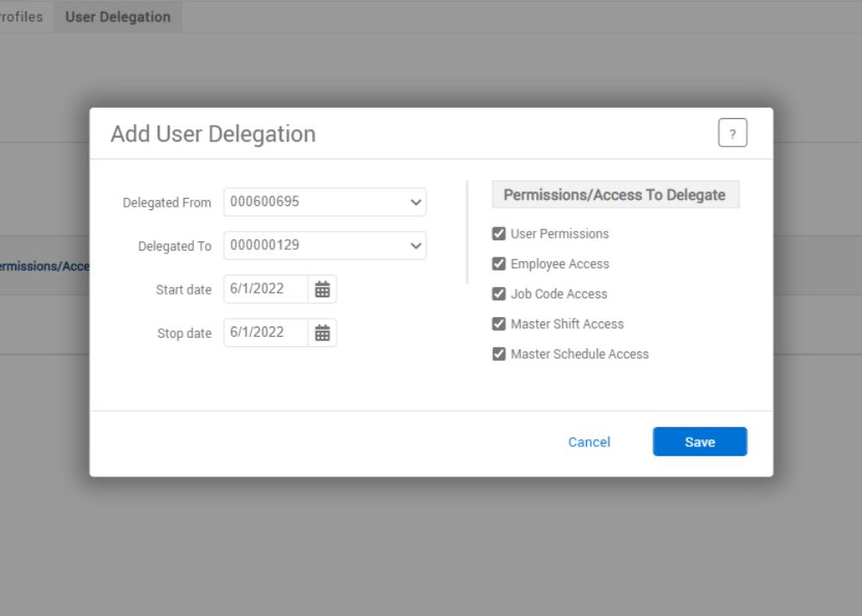Click the Employee Access label text
The height and width of the screenshot is (616, 862).
(x=559, y=264)
